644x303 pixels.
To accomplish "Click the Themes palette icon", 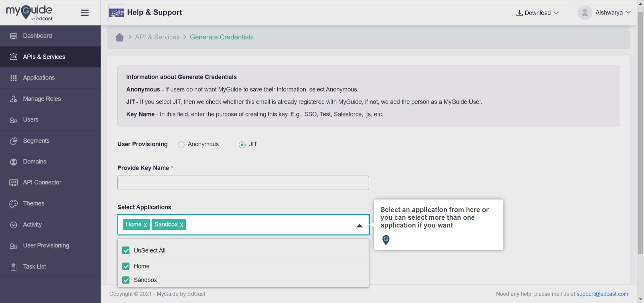I will point(13,204).
